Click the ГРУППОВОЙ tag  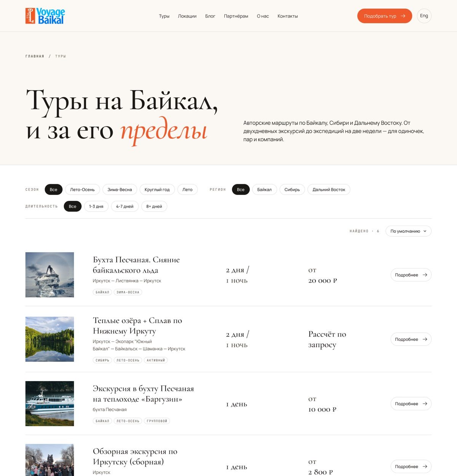point(157,421)
